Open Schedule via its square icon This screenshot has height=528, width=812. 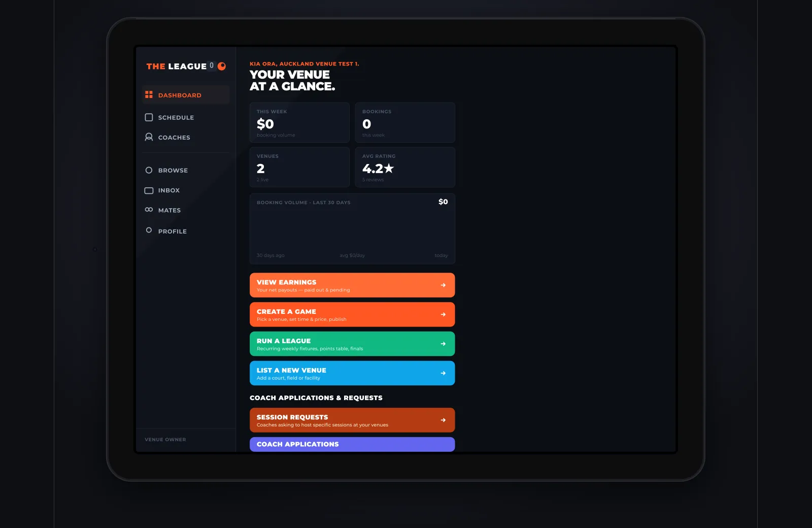tap(149, 117)
